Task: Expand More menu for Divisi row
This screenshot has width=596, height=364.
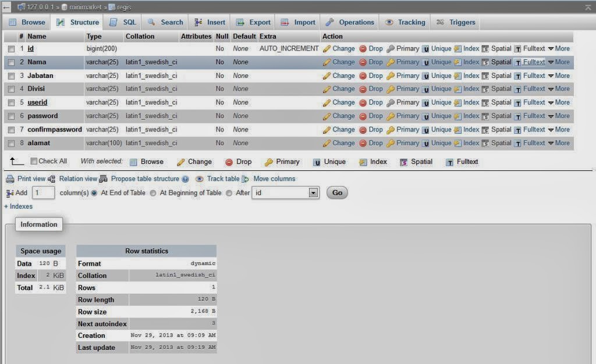Action: click(559, 88)
